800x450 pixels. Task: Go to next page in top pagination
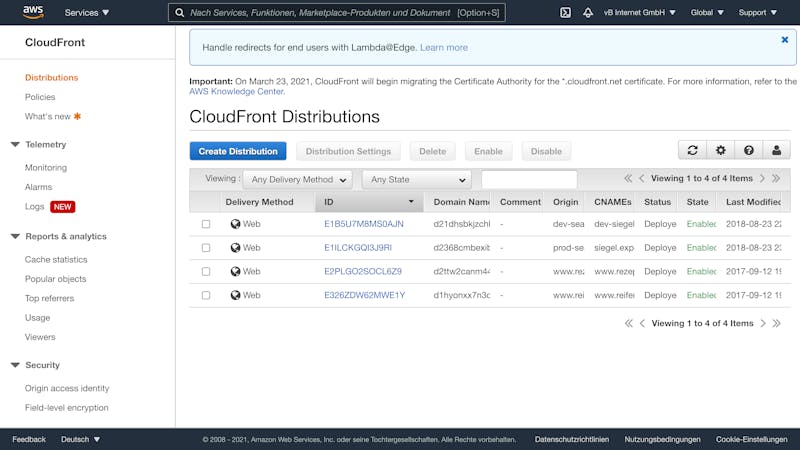tap(762, 178)
